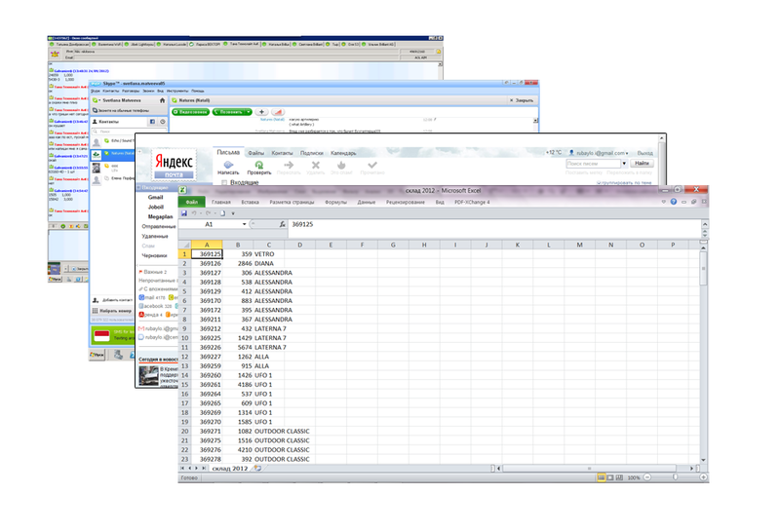Open the Рецензирование ribbon tab
780x532 pixels.
(x=406, y=203)
